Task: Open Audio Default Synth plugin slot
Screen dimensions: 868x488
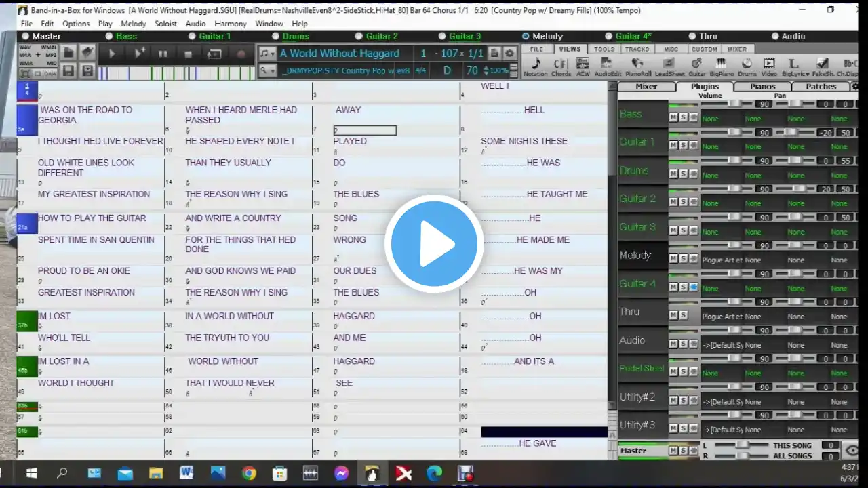Action: coord(722,345)
